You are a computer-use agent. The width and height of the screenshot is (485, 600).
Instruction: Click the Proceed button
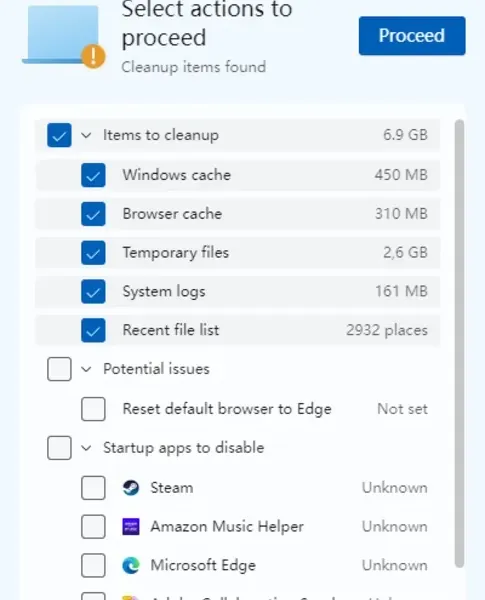pyautogui.click(x=412, y=36)
